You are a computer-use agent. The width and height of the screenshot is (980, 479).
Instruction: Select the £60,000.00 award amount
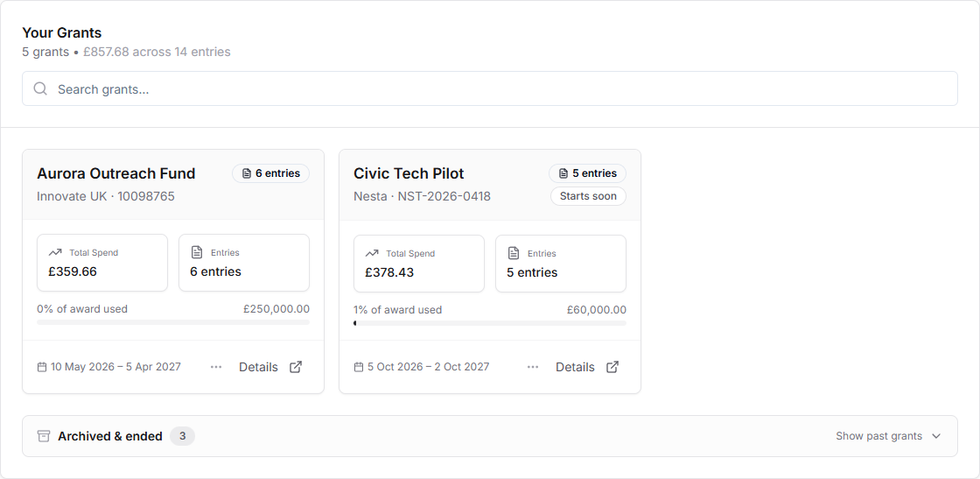[596, 309]
